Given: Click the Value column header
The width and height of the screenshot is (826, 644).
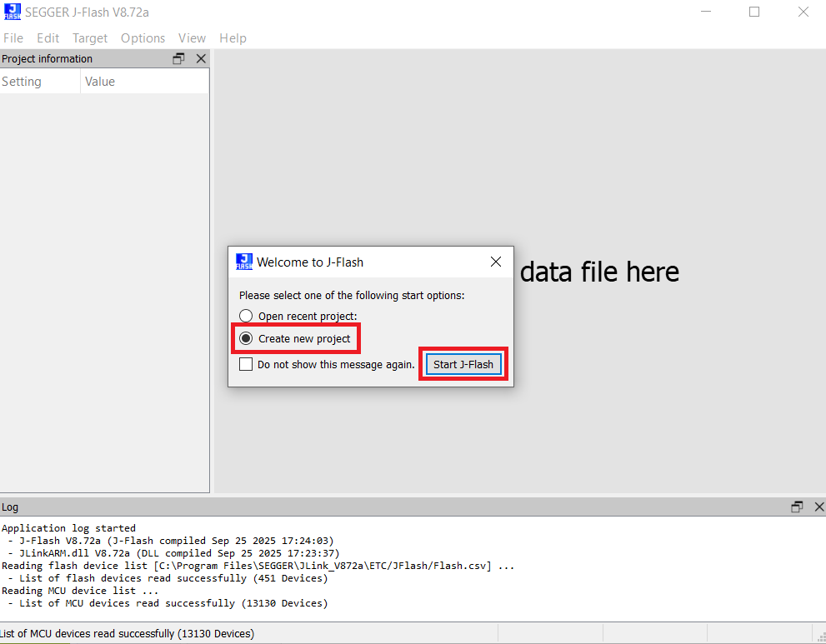Looking at the screenshot, I should 99,81.
